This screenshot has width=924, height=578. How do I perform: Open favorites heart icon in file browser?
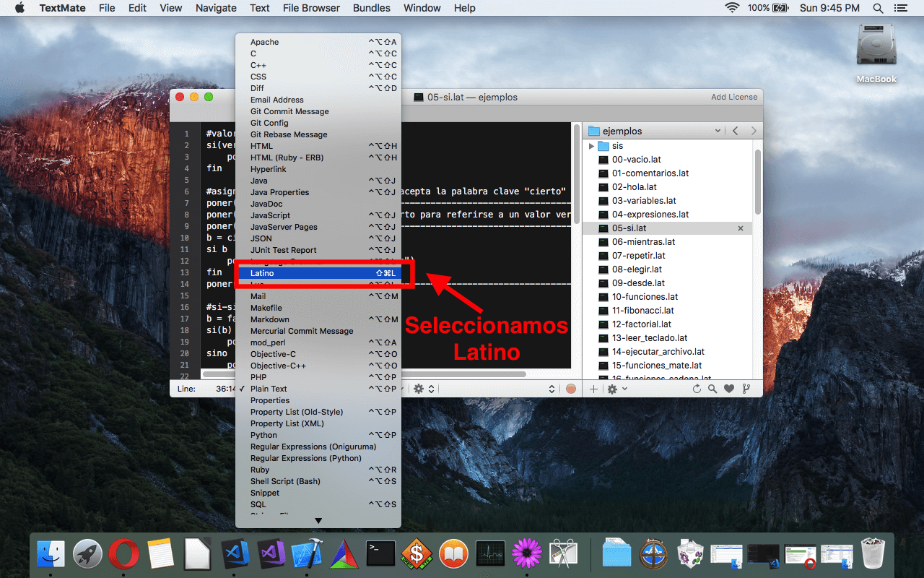click(729, 389)
